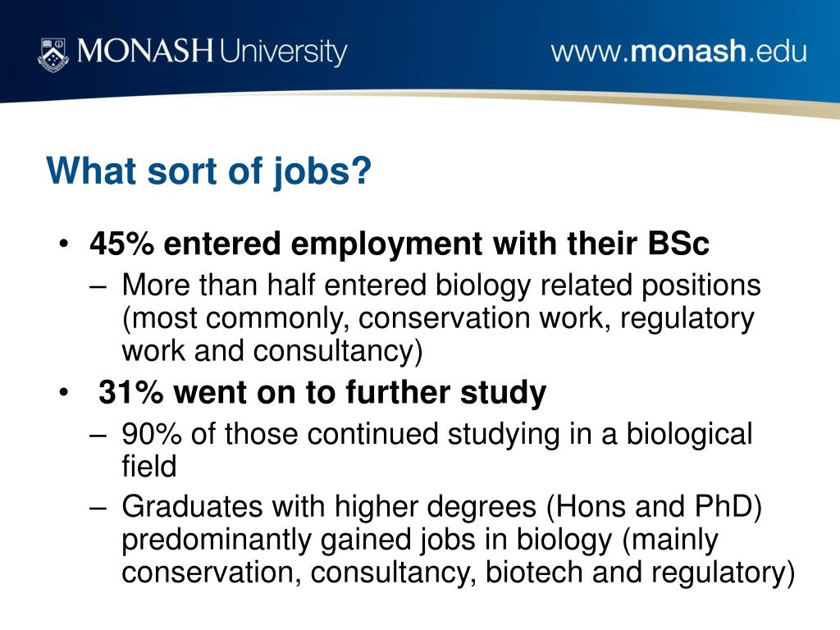The image size is (840, 630).
Task: Click the '(most commonly, conservation work, regulatory' line
Action: (x=438, y=319)
